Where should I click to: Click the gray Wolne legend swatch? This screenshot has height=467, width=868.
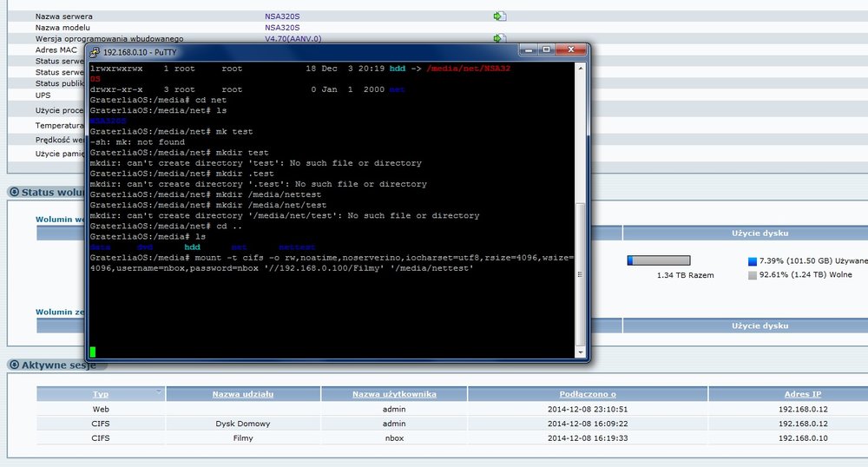click(x=752, y=275)
